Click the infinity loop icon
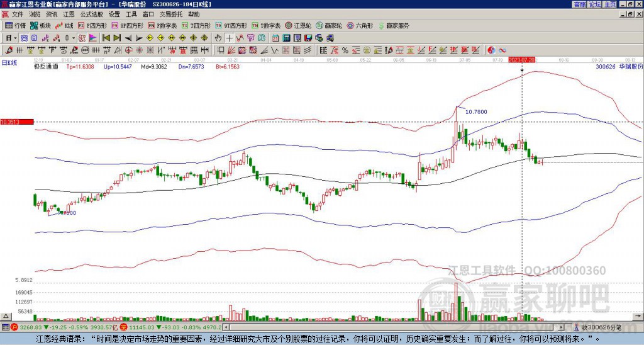 [x=502, y=50]
